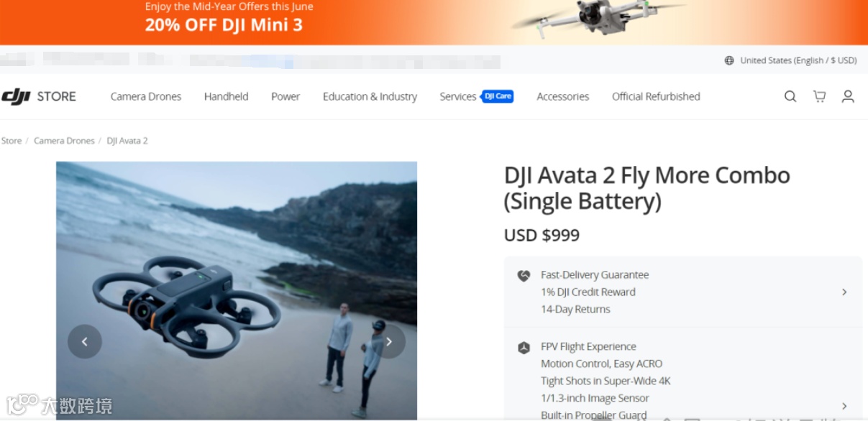Viewport: 868px width, 421px height.
Task: Expand the FPV Flight Experience details chevron
Action: coord(844,406)
